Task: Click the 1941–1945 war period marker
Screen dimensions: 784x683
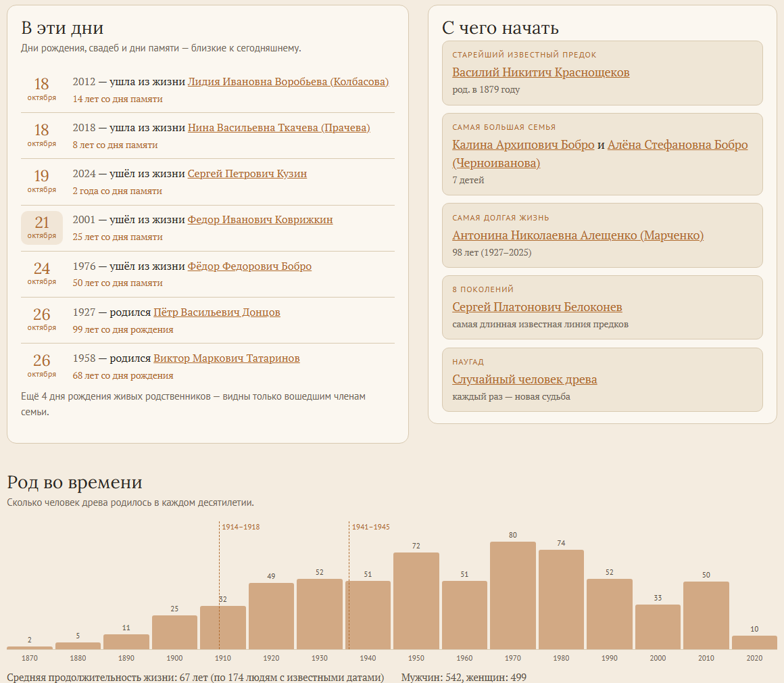Action: (370, 527)
